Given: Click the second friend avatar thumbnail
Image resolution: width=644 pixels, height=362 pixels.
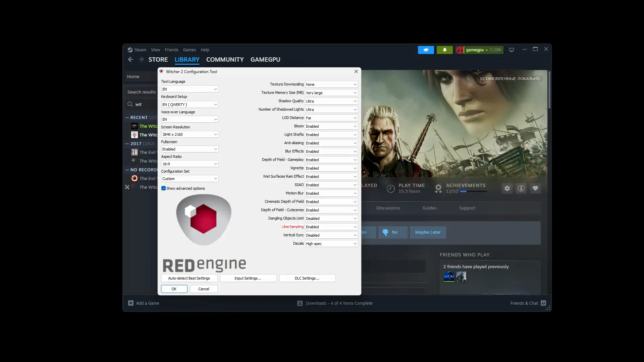Looking at the screenshot, I should [x=461, y=277].
